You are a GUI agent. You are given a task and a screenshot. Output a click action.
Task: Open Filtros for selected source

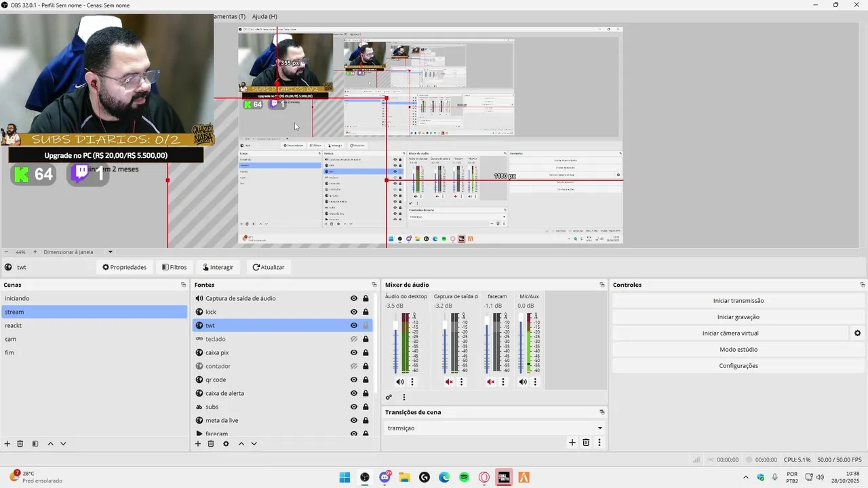coord(174,267)
